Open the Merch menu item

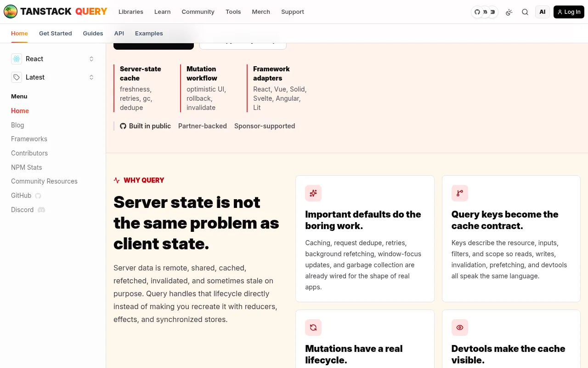[261, 12]
